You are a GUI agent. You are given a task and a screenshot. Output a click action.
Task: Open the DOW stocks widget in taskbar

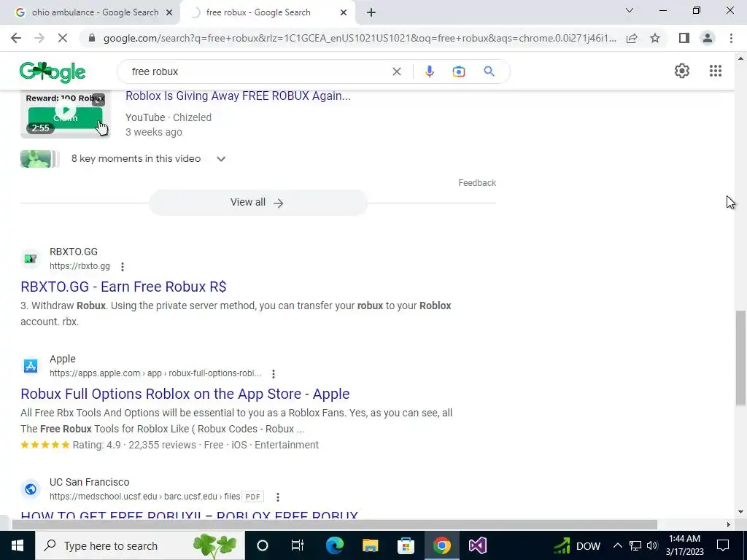(576, 545)
